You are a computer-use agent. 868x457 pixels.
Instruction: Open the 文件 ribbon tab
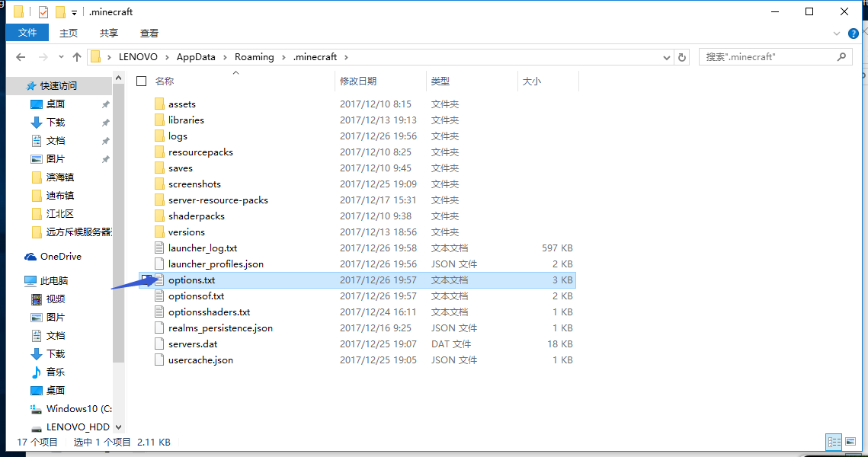click(27, 33)
